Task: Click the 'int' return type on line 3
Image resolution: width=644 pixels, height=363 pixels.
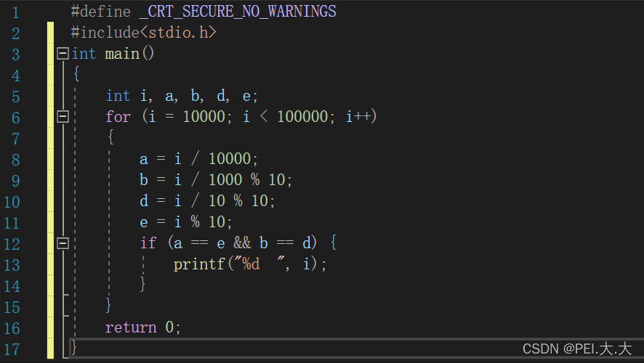Action: click(x=84, y=54)
